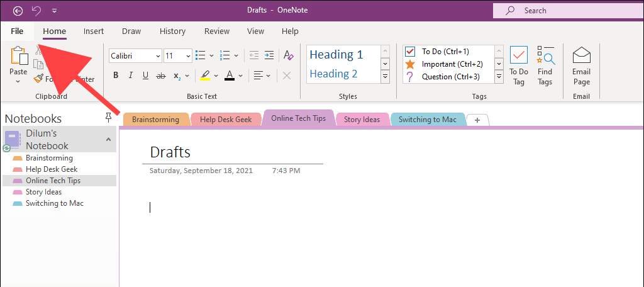The image size is (644, 287).
Task: Select Dilum's Notebook
Action: click(60, 139)
